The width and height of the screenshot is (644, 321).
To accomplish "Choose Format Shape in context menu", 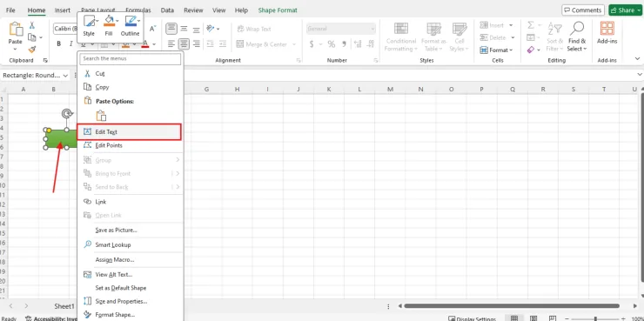I will 130,315.
